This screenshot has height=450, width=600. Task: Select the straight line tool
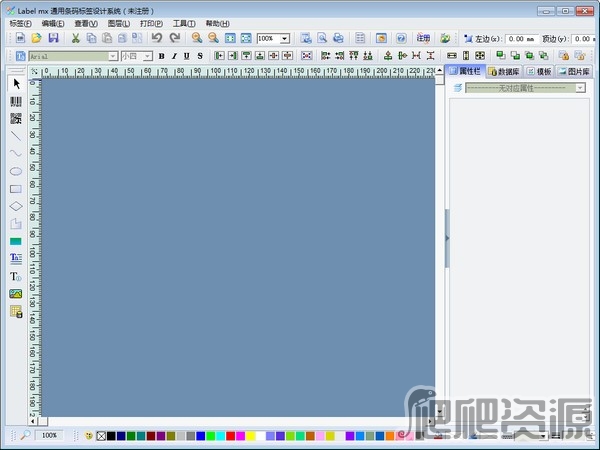[x=16, y=135]
